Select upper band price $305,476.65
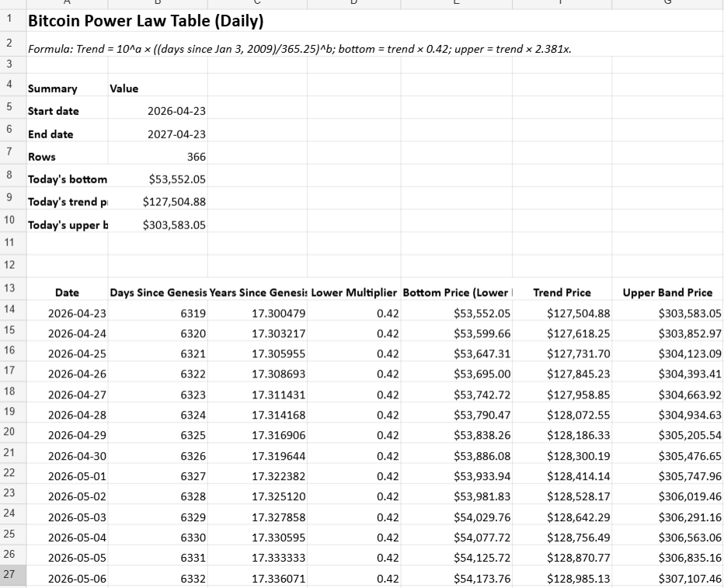724x588 pixels. (667, 453)
